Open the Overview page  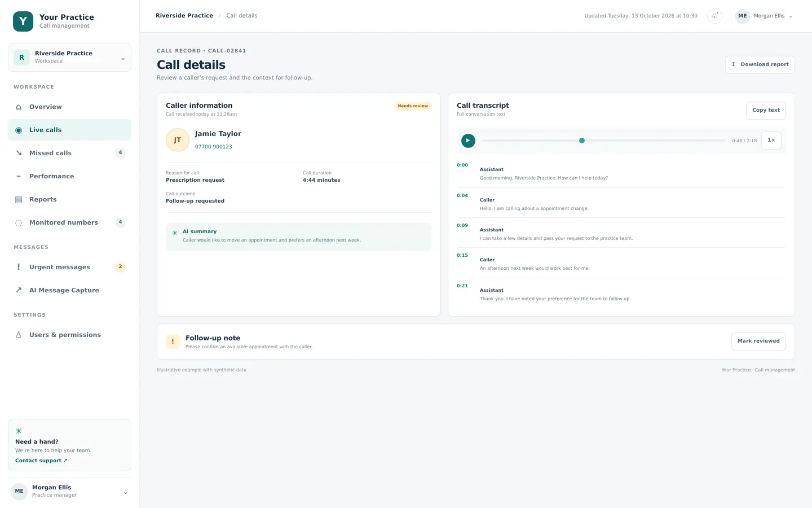[69, 107]
